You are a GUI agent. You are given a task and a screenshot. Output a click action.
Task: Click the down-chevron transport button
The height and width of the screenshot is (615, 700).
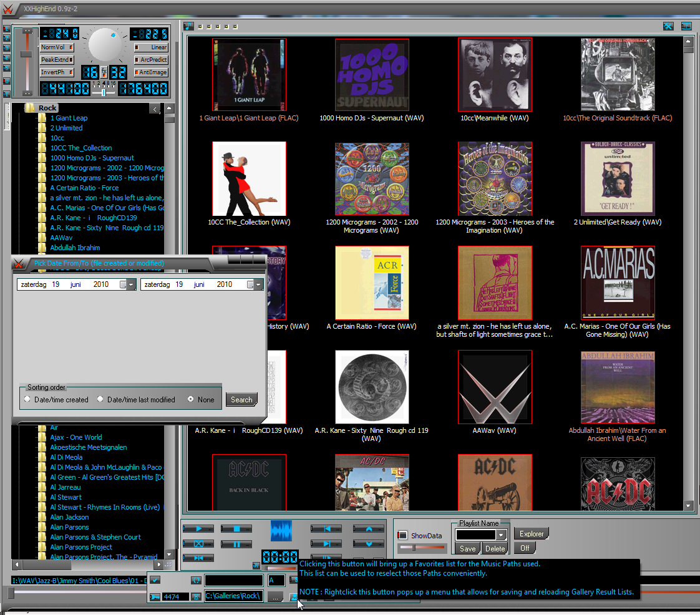point(369,544)
